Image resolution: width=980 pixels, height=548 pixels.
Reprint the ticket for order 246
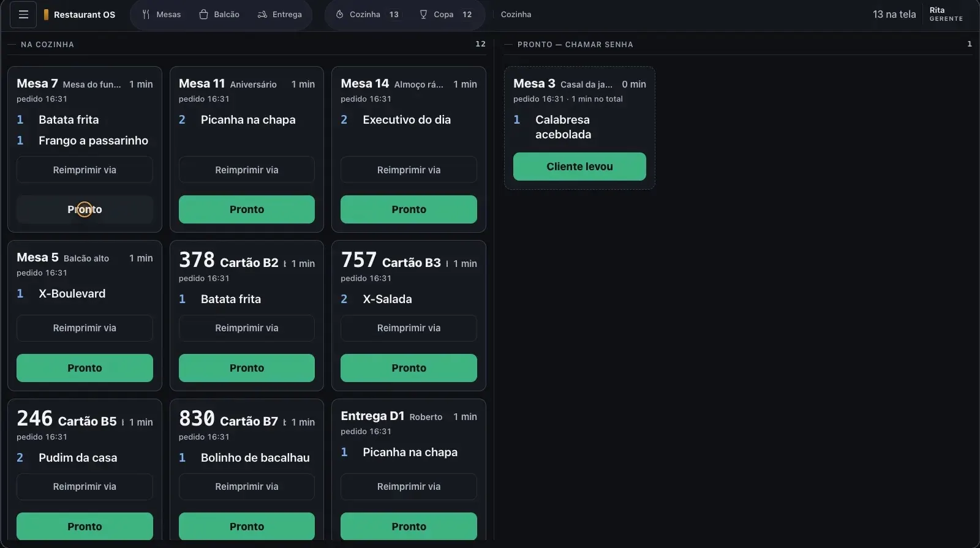85,487
